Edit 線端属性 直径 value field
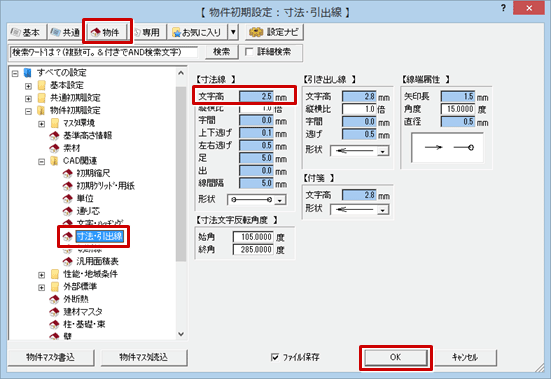The height and width of the screenshot is (379, 551). tap(458, 122)
